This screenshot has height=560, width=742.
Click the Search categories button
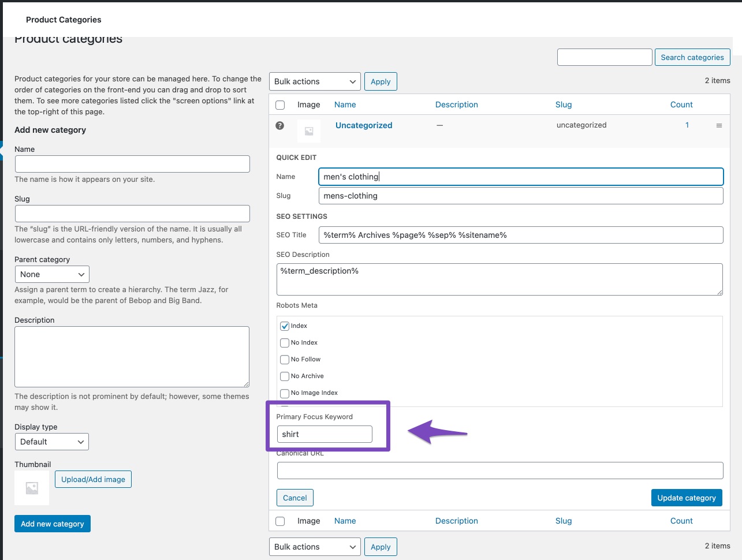pyautogui.click(x=692, y=57)
